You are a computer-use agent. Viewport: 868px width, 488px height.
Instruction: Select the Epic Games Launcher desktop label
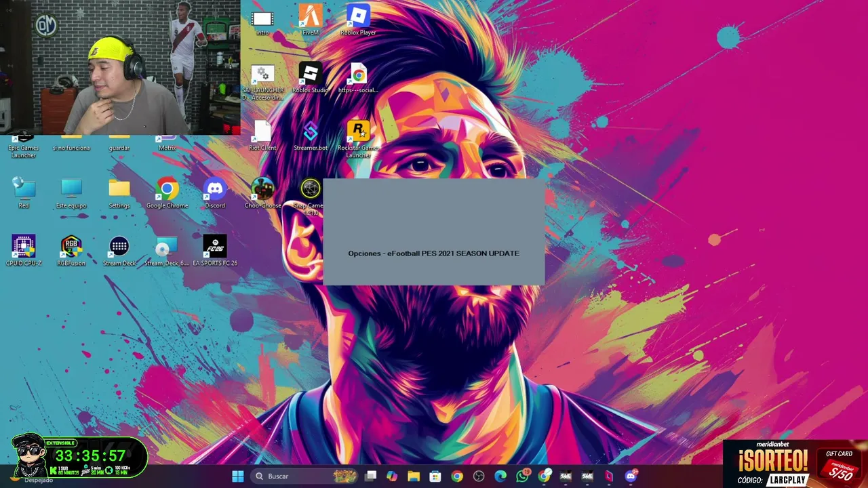click(24, 152)
